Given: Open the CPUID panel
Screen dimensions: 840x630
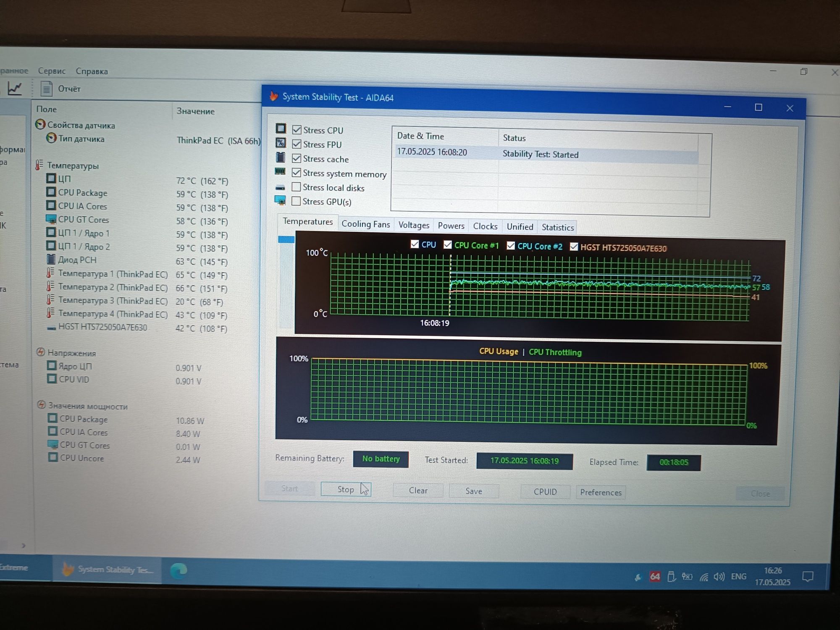Looking at the screenshot, I should [545, 492].
